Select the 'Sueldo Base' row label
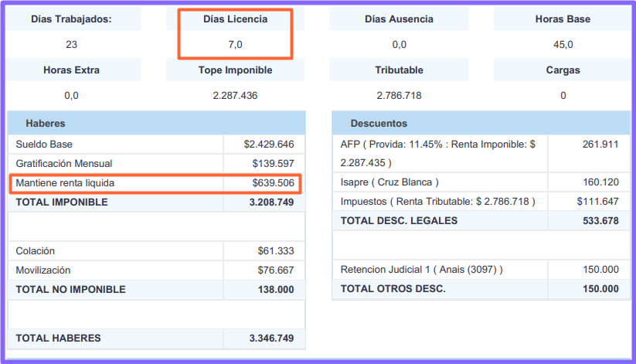The width and height of the screenshot is (636, 364). click(44, 145)
